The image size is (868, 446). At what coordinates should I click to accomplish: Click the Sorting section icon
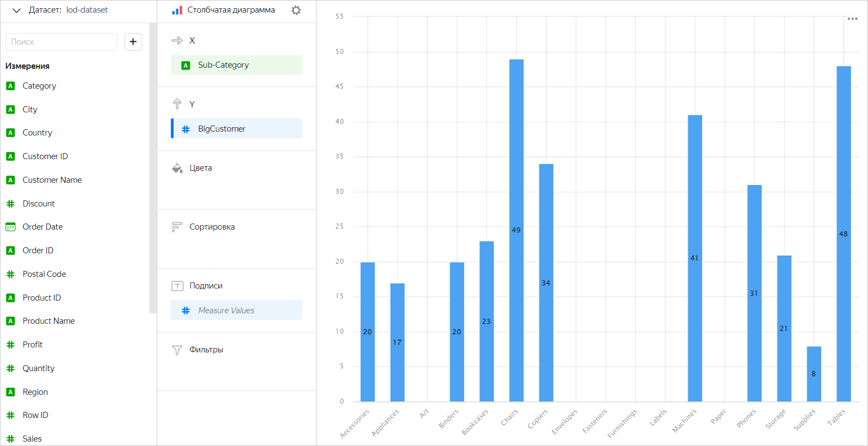tap(177, 227)
